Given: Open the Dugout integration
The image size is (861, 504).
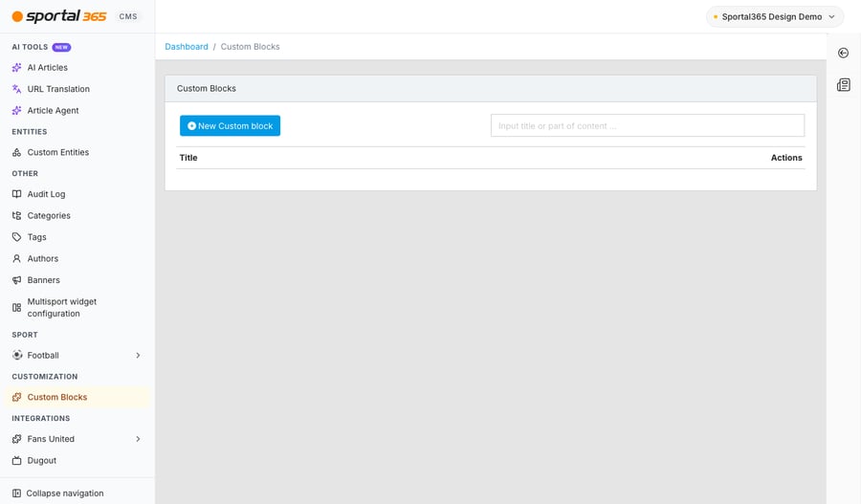Looking at the screenshot, I should coord(77,460).
